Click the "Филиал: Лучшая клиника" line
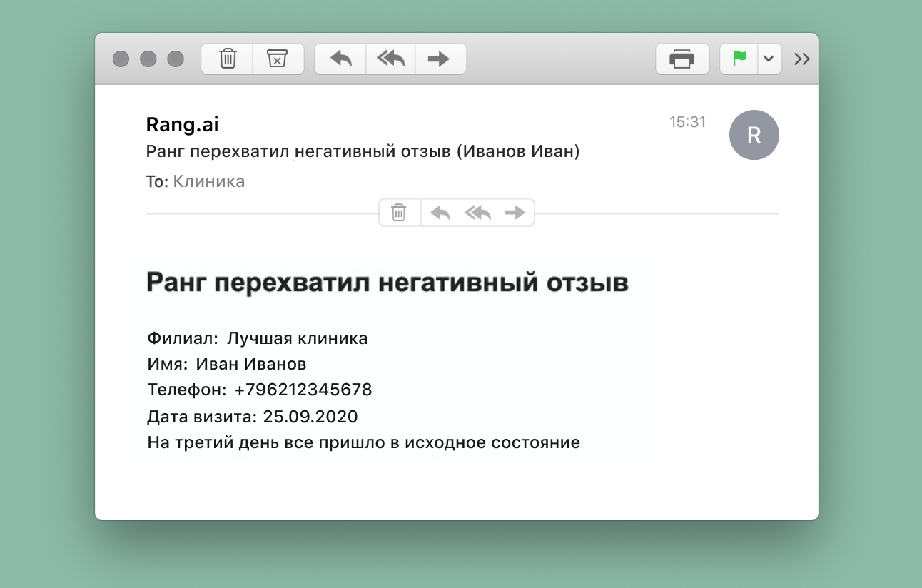This screenshot has width=922, height=588. [258, 338]
